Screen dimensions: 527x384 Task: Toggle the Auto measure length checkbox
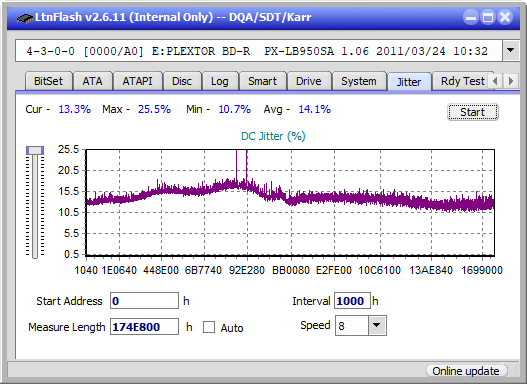209,327
